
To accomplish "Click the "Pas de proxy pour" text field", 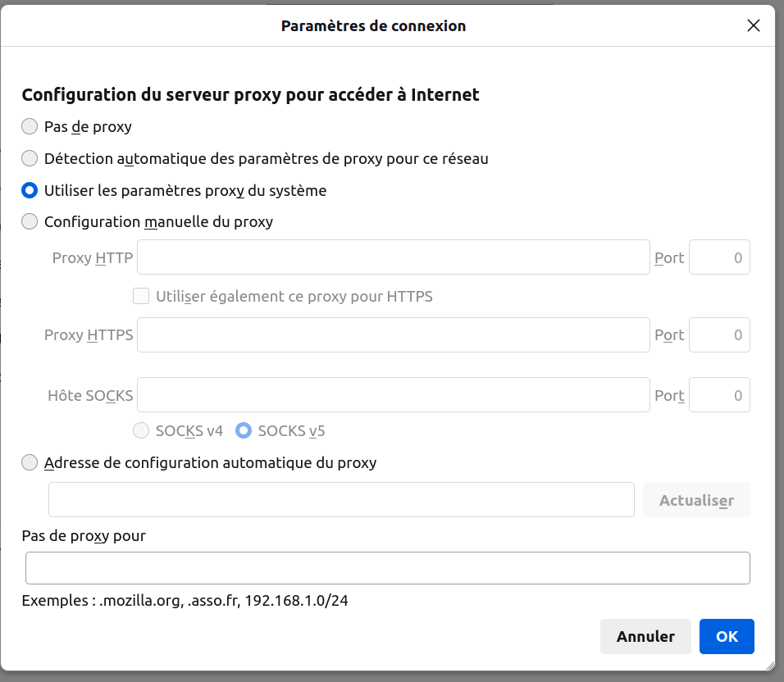I will point(388,568).
